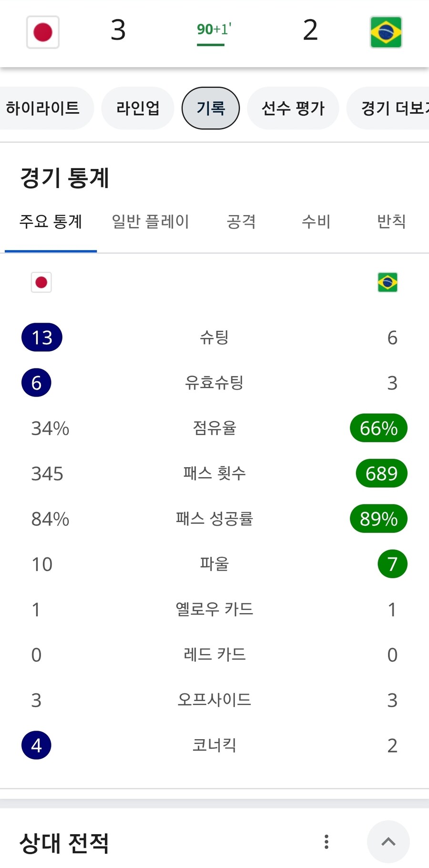Show the 일반 플레이 stats category
The image size is (429, 868).
151,222
